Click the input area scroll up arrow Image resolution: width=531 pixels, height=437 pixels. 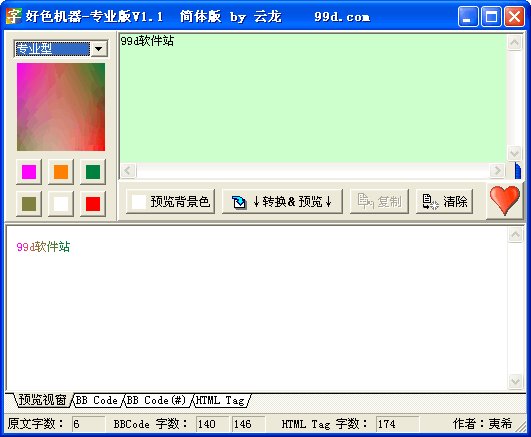coord(514,43)
